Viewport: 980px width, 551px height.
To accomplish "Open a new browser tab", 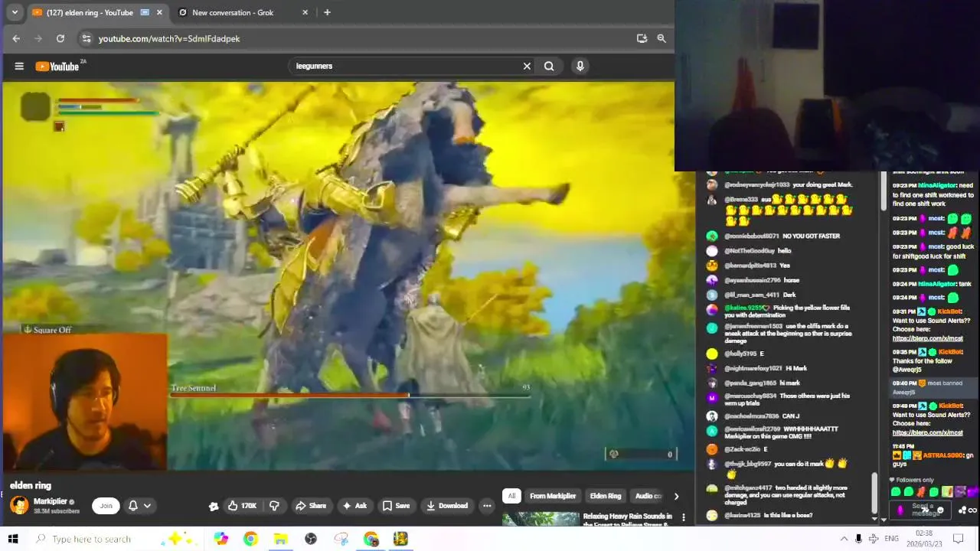I will click(x=327, y=12).
